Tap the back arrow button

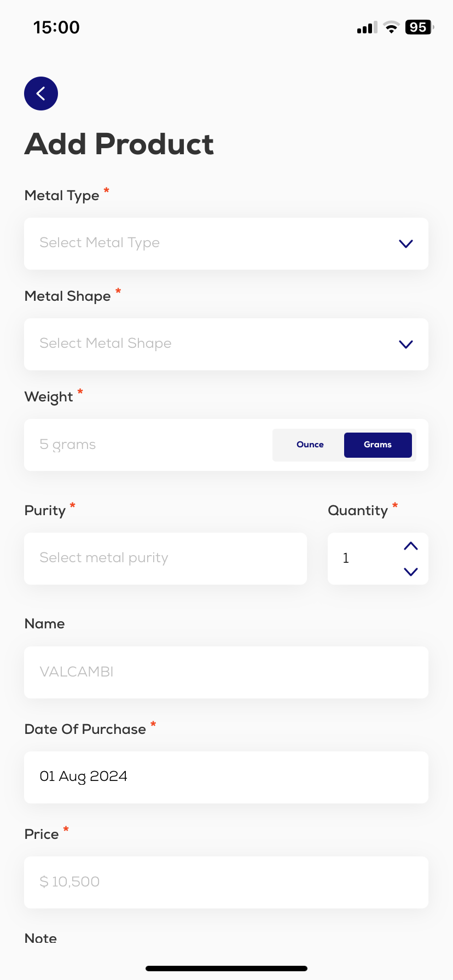41,94
